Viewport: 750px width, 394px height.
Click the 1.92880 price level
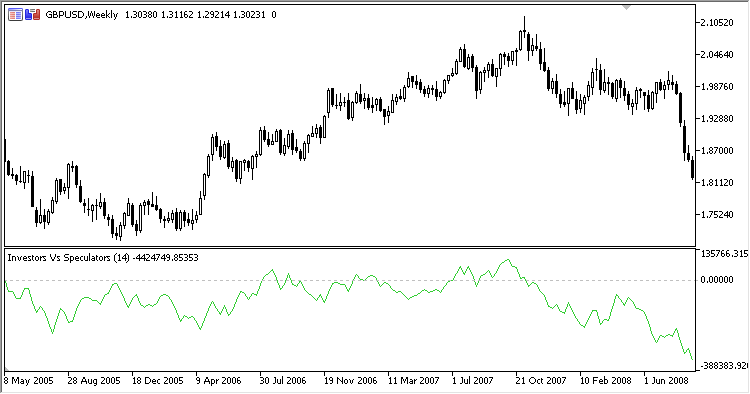717,119
